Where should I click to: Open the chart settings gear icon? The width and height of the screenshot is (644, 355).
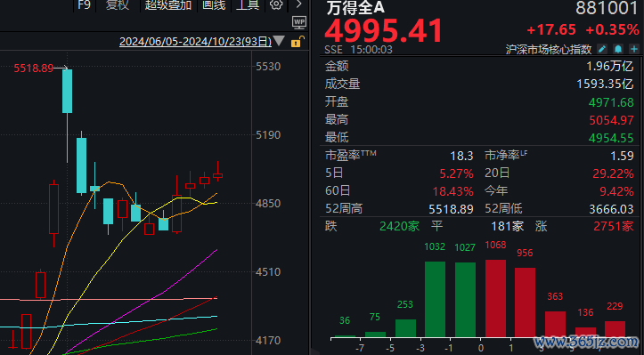[x=276, y=4]
